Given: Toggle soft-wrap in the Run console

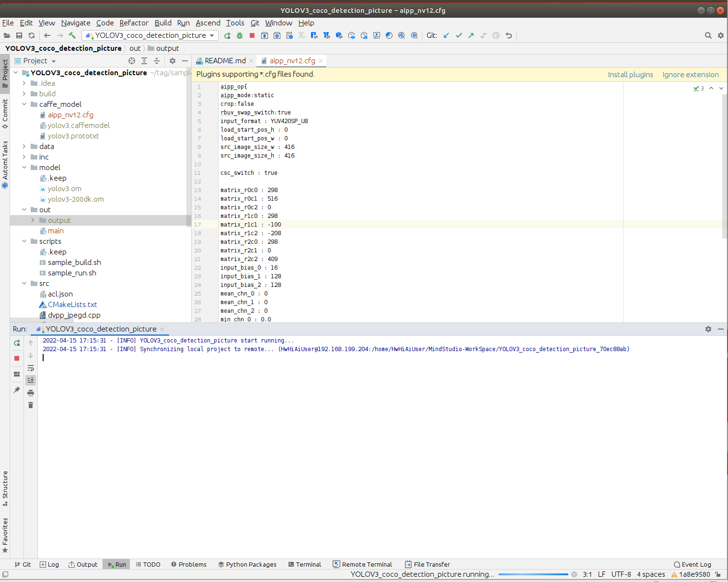Looking at the screenshot, I should point(31,368).
